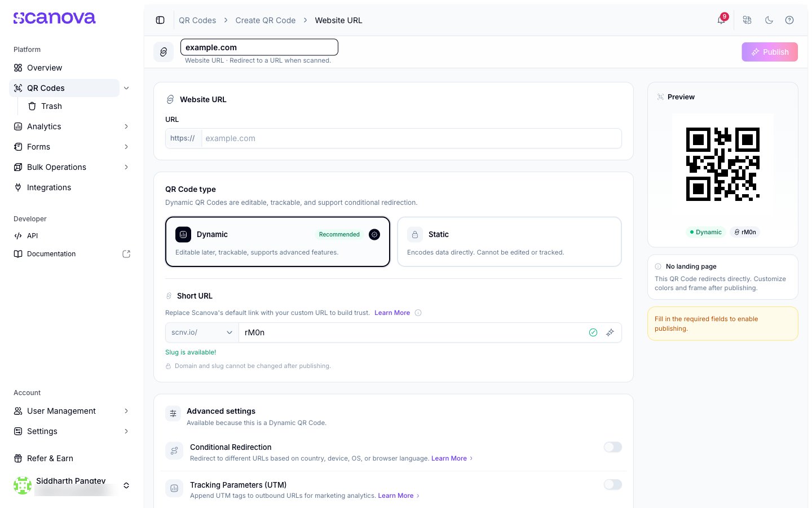
Task: Click Learn More for Conditional Redirection
Action: tap(449, 458)
